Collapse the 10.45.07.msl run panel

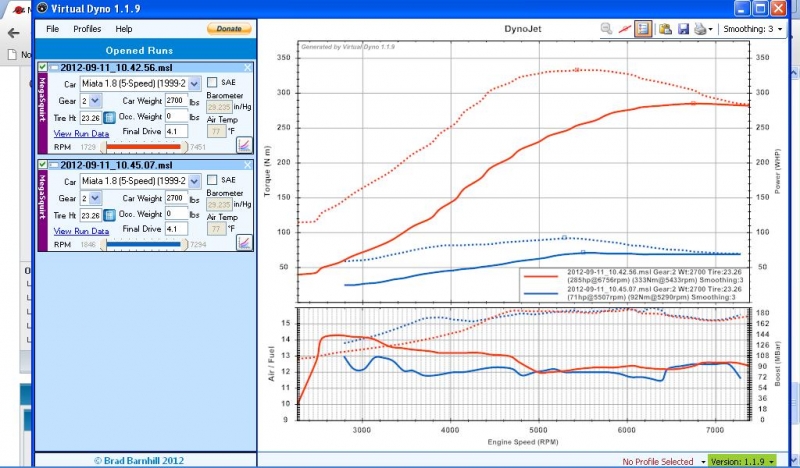54,165
